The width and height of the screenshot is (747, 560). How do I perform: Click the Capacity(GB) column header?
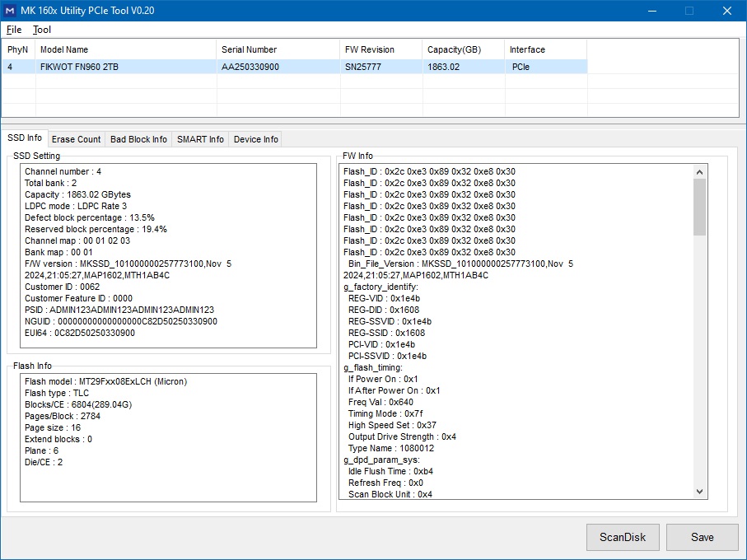[463, 49]
